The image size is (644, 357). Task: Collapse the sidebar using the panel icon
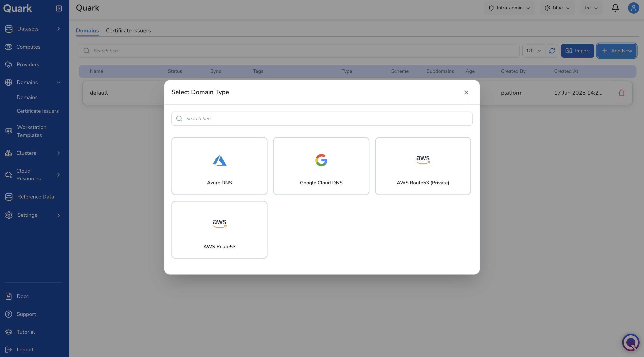59,8
